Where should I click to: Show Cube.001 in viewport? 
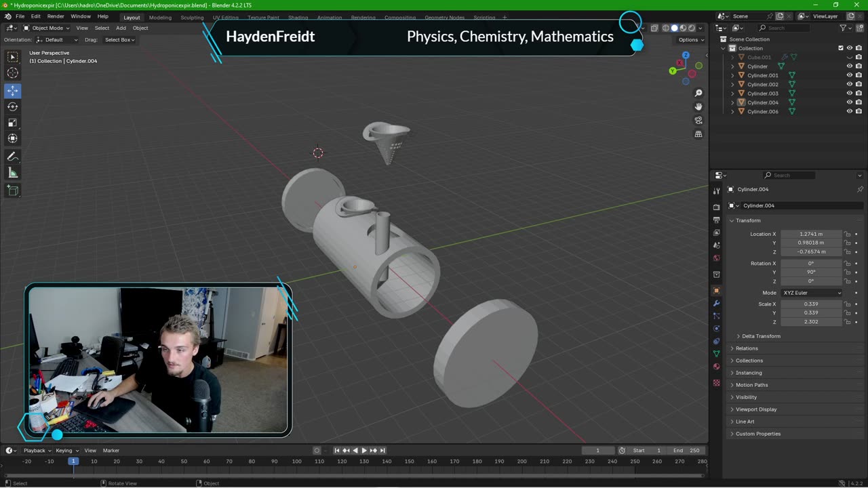(849, 58)
